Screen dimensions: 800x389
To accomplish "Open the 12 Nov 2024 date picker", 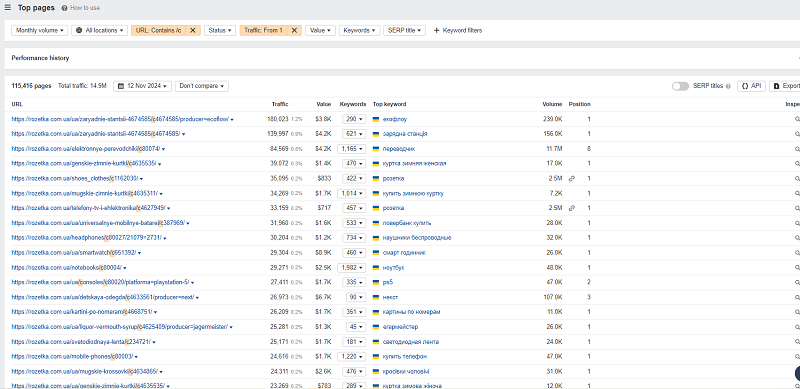I will click(x=142, y=86).
